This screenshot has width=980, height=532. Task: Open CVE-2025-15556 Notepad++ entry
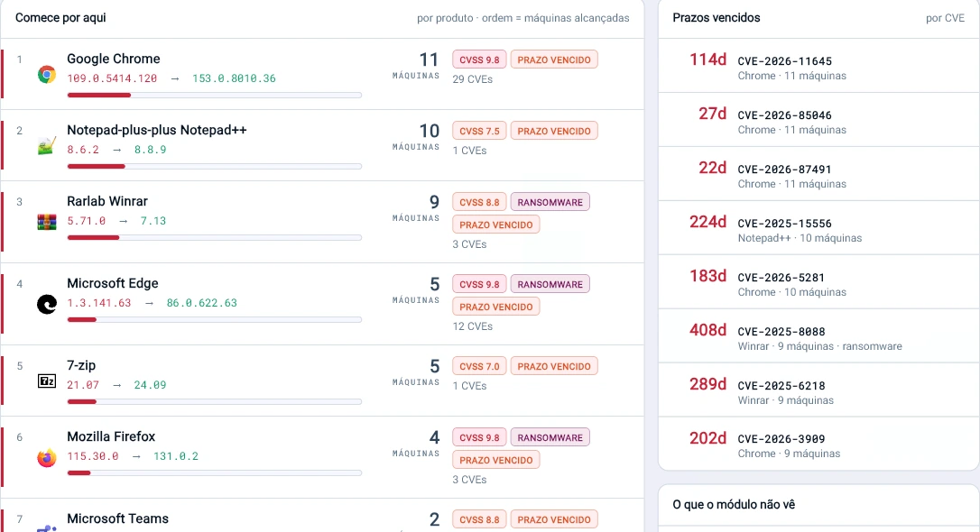pyautogui.click(x=818, y=228)
